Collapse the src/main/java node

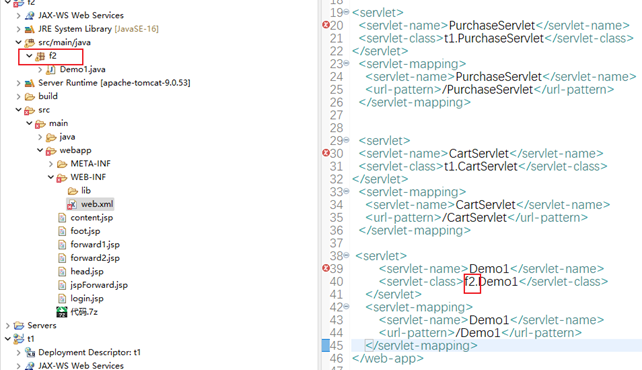18,42
